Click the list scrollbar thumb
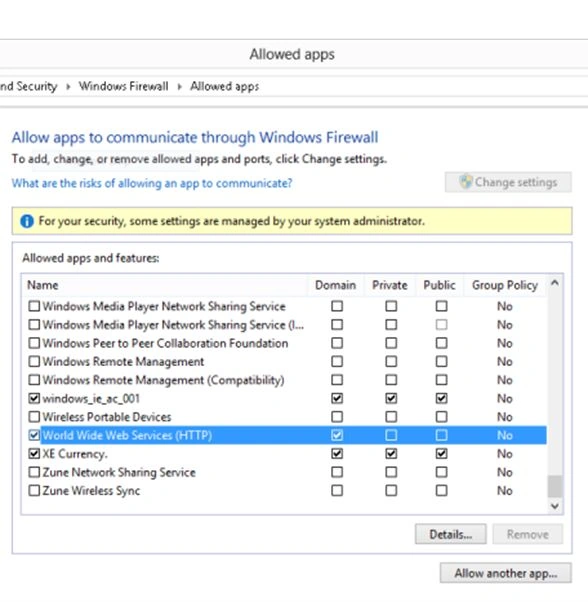 click(555, 486)
